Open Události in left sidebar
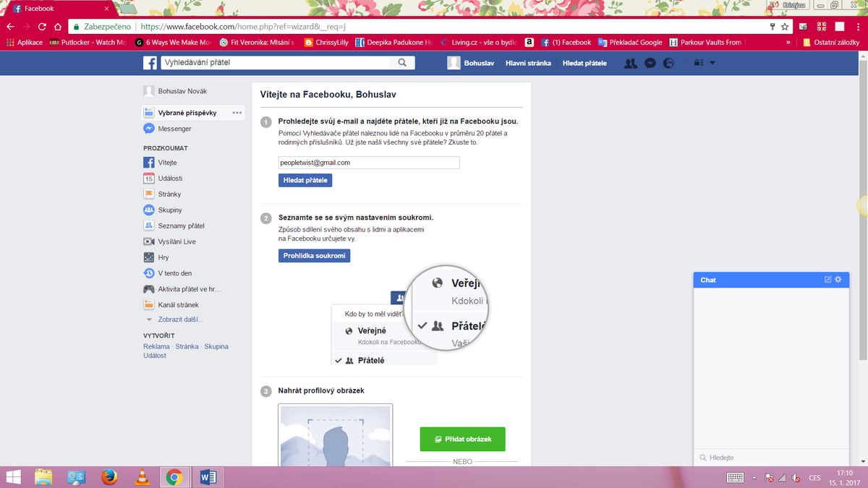The image size is (868, 488). (170, 179)
